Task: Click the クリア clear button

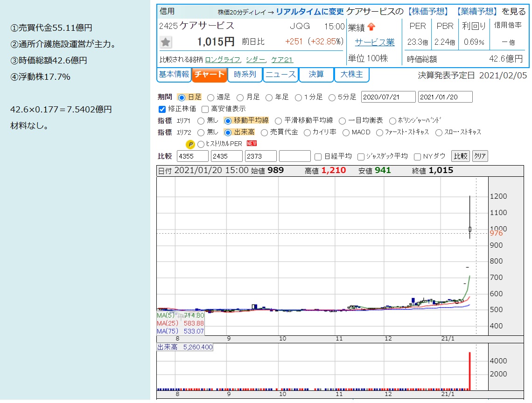Action: tap(480, 156)
